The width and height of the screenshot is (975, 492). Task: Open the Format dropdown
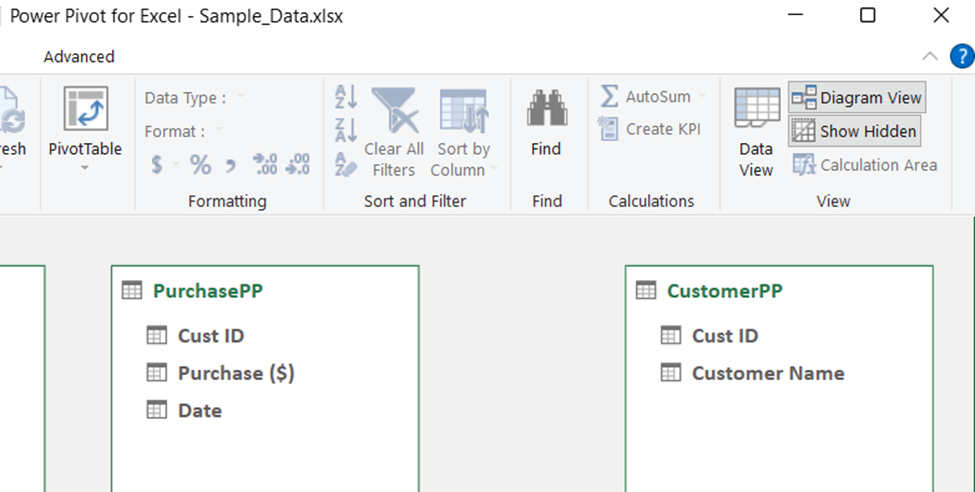(x=219, y=131)
